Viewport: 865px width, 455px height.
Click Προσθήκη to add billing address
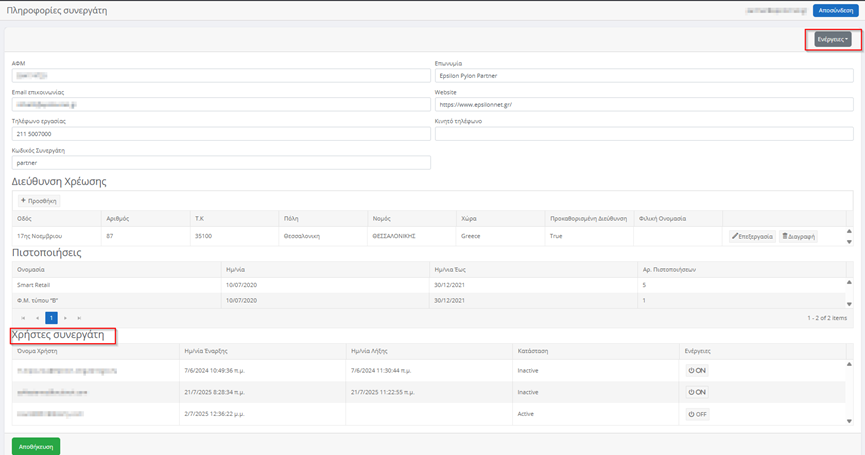coord(38,201)
